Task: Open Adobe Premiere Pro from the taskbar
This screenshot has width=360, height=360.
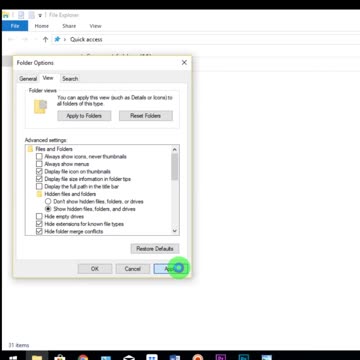Action: tap(221, 358)
